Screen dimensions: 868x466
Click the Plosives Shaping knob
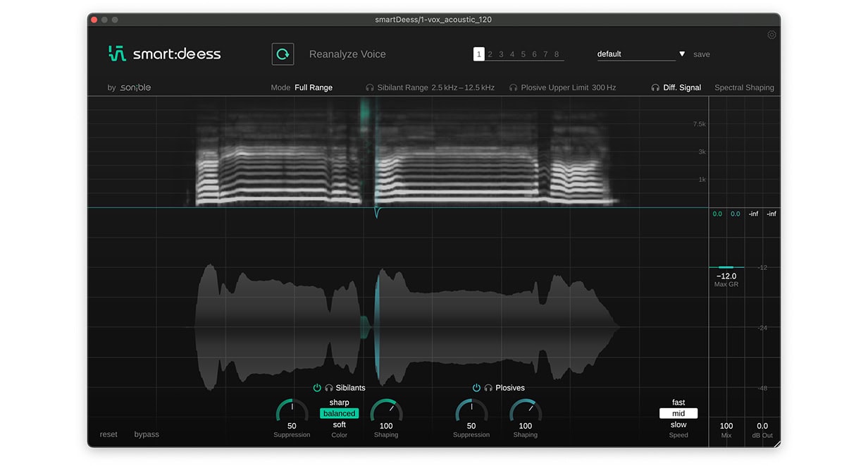pyautogui.click(x=526, y=410)
